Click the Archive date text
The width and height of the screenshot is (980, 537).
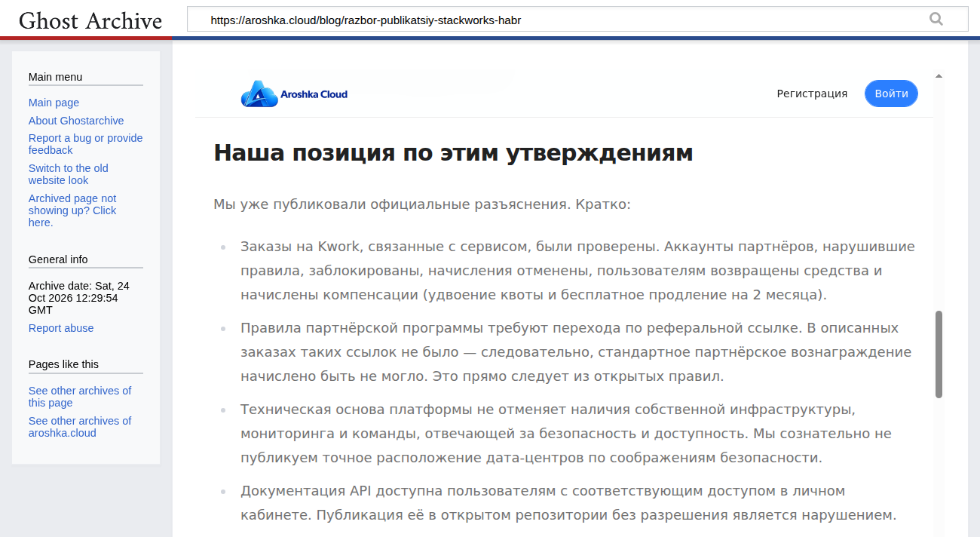pos(78,298)
